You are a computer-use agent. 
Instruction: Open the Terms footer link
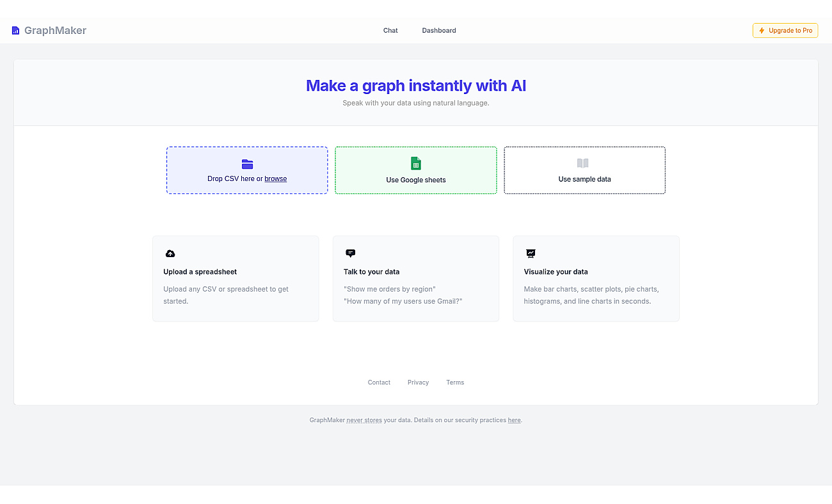455,382
